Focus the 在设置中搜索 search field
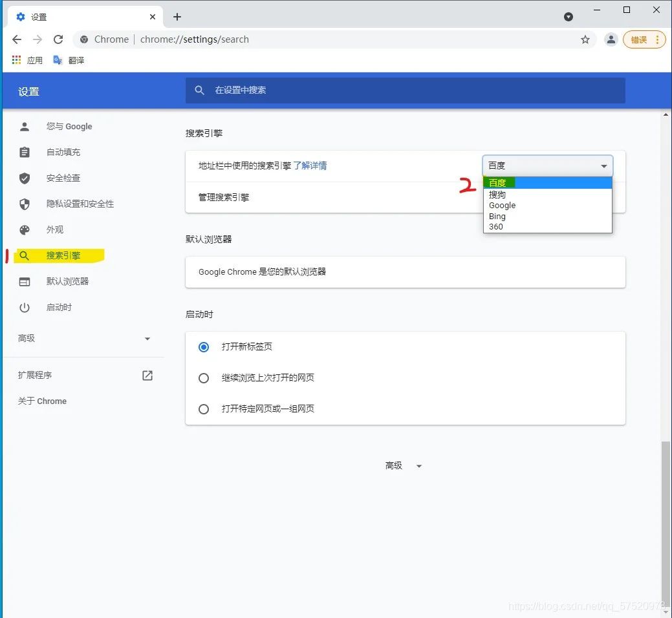Screen dimensions: 672x618 coord(405,91)
